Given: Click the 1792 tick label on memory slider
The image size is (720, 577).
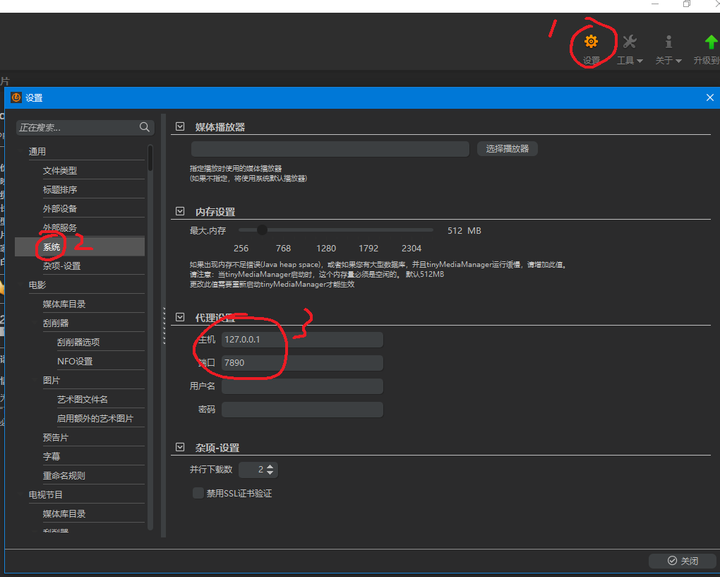Looking at the screenshot, I should click(368, 248).
